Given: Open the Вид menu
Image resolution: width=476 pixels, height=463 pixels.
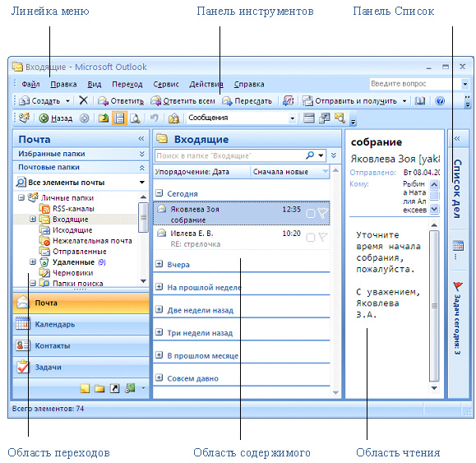Looking at the screenshot, I should 95,84.
